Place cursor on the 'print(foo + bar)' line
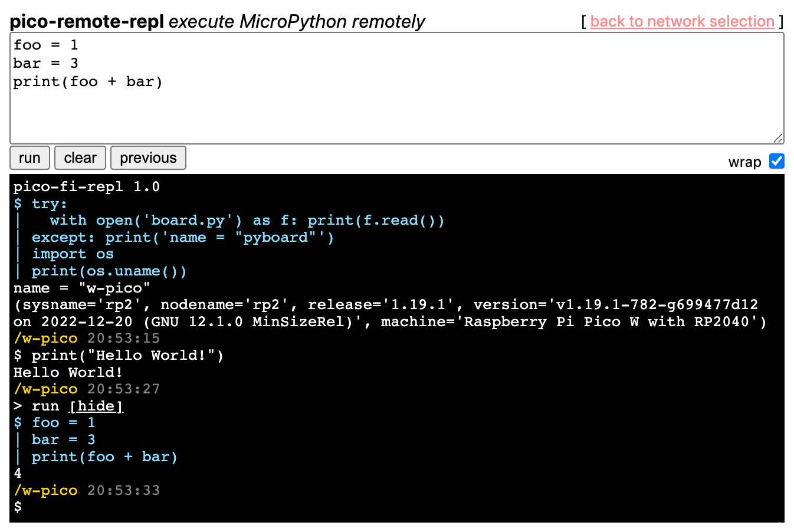This screenshot has height=532, width=794. pos(87,81)
